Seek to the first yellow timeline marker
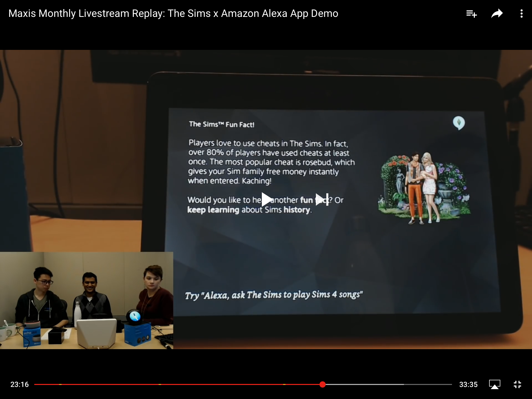This screenshot has height=399, width=532. 60,384
